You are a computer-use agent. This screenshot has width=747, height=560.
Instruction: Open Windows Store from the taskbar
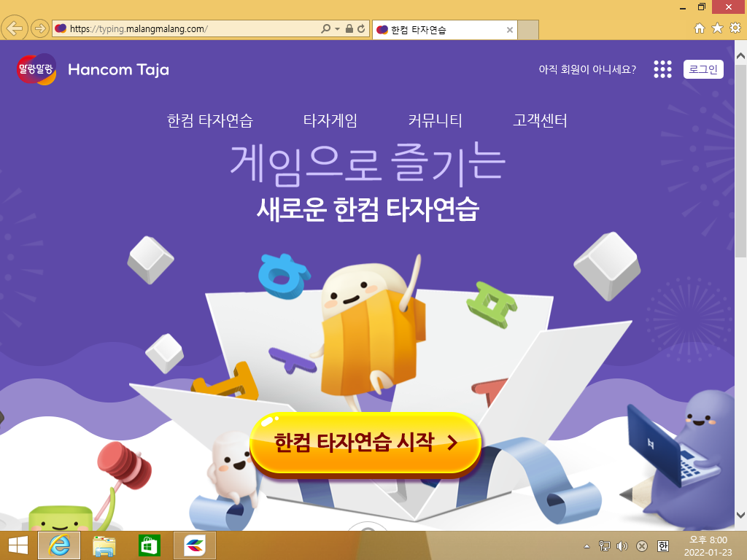[x=149, y=545]
